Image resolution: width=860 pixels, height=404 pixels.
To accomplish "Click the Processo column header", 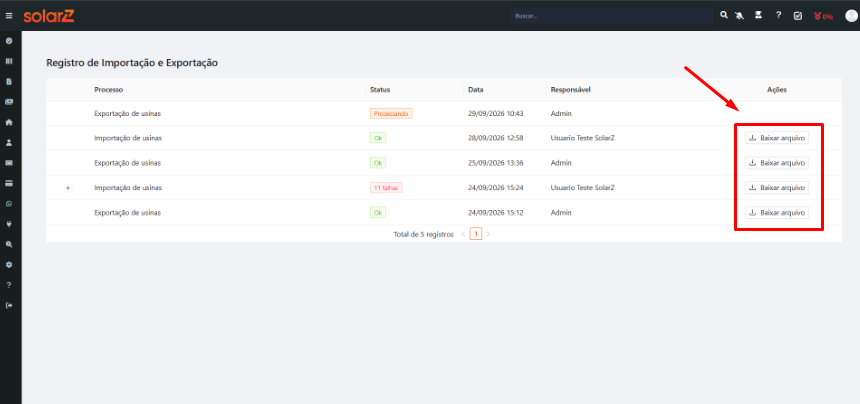I will pyautogui.click(x=109, y=89).
